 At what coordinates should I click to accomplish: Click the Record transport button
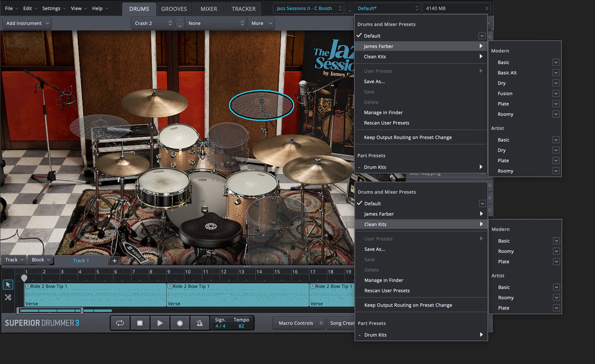[180, 323]
